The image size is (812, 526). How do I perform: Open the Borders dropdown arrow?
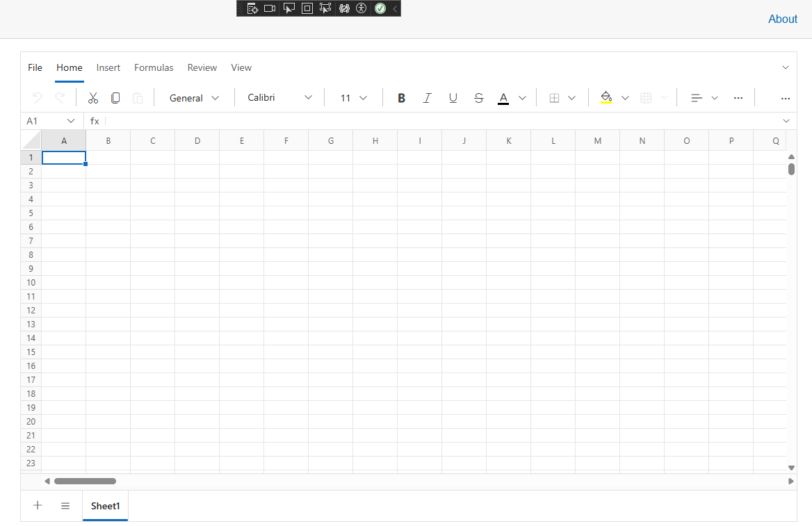pyautogui.click(x=571, y=98)
